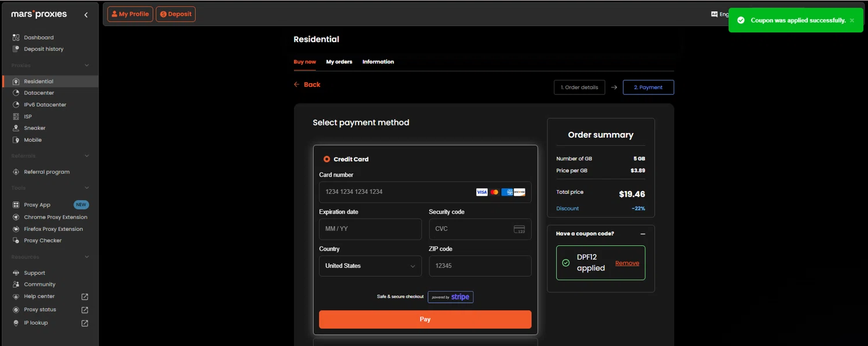868x346 pixels.
Task: Click the external link icon beside Proxy status
Action: click(85, 310)
